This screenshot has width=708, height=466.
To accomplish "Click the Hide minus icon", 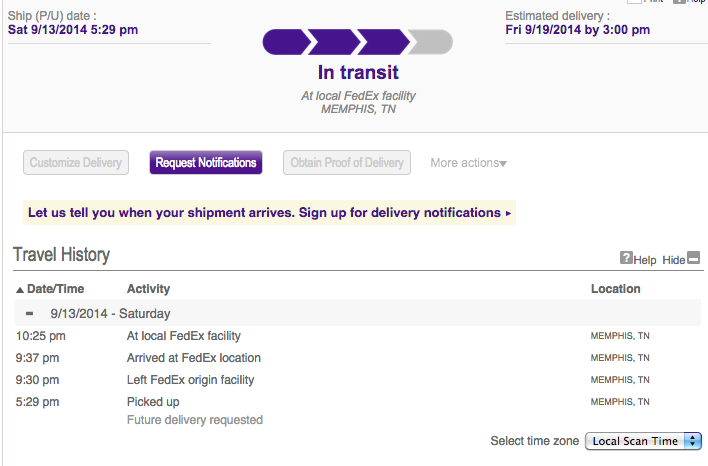I will (x=694, y=258).
